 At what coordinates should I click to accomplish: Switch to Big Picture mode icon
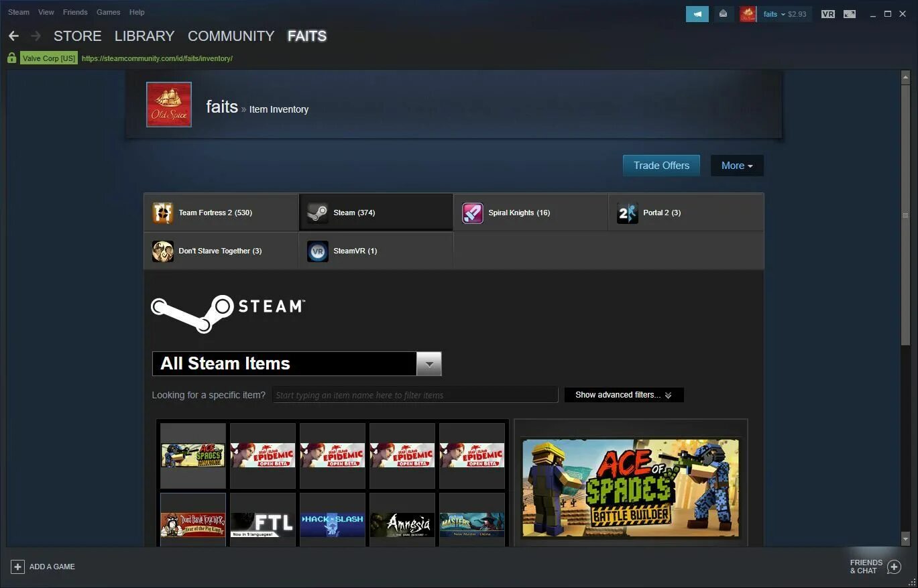click(x=850, y=14)
